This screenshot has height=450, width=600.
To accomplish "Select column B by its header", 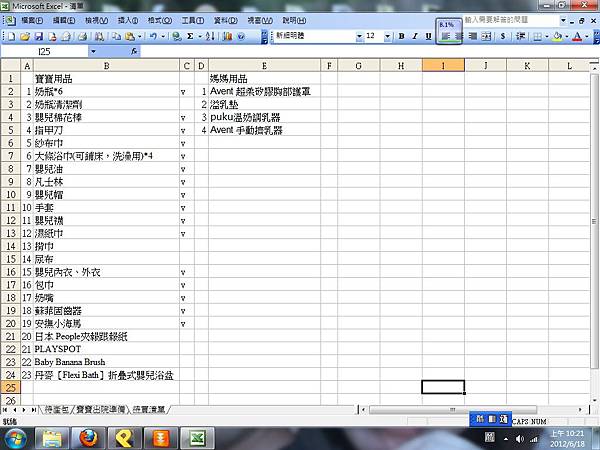I will click(106, 66).
